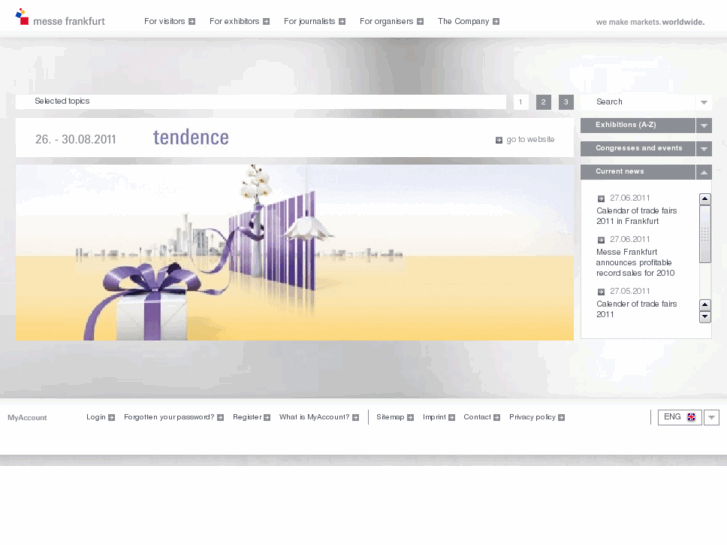
Task: Open the For exhibitors menu
Action: pos(234,21)
